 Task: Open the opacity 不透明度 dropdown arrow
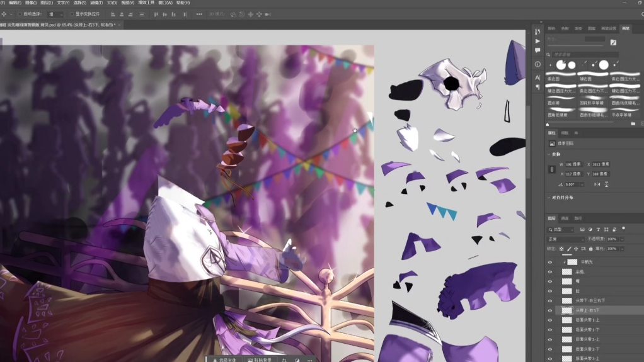coord(622,239)
